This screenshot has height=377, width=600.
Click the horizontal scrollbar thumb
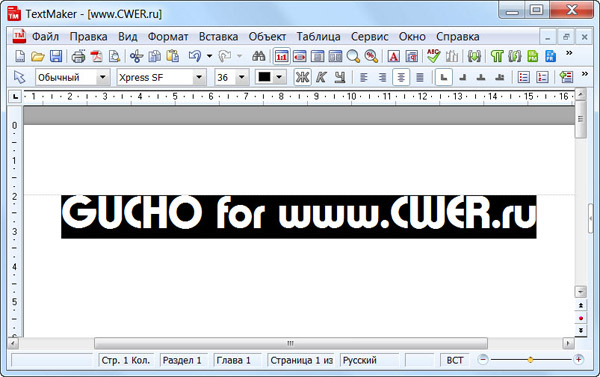point(291,343)
